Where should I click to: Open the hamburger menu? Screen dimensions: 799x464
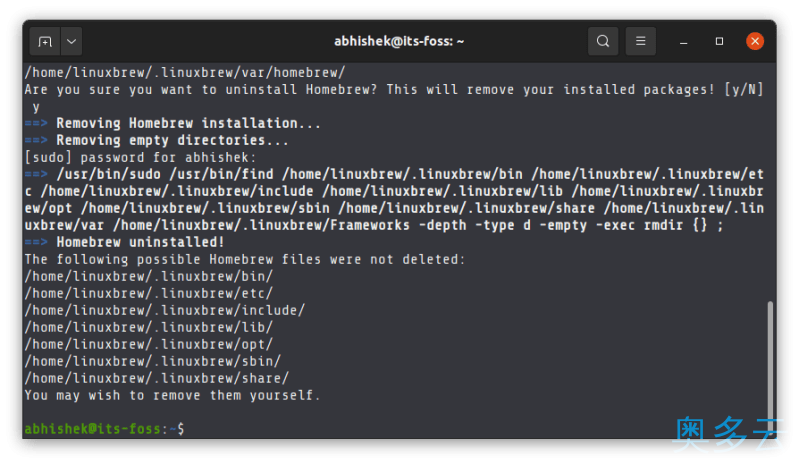click(x=641, y=41)
